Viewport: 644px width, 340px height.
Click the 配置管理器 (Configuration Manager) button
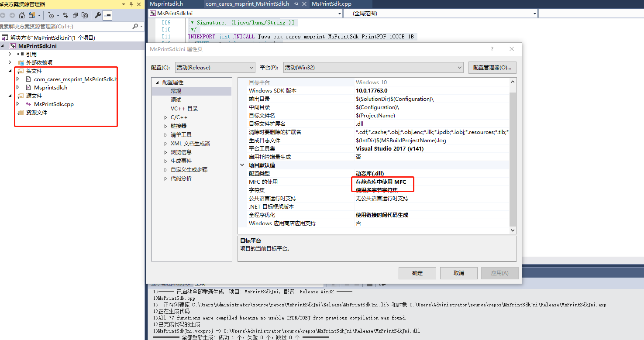[x=492, y=68]
